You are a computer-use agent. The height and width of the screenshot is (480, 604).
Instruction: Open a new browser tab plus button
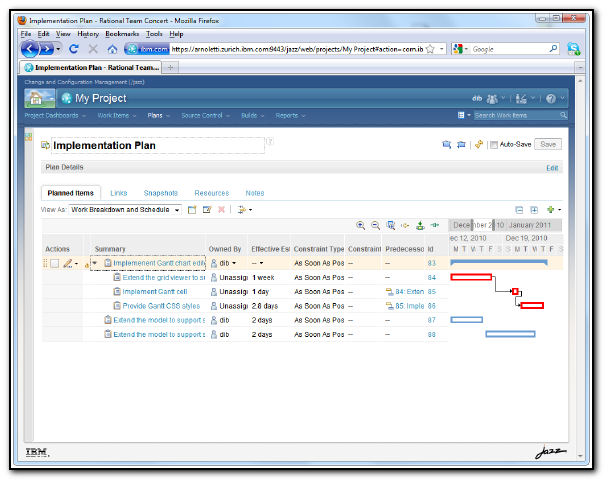point(170,67)
